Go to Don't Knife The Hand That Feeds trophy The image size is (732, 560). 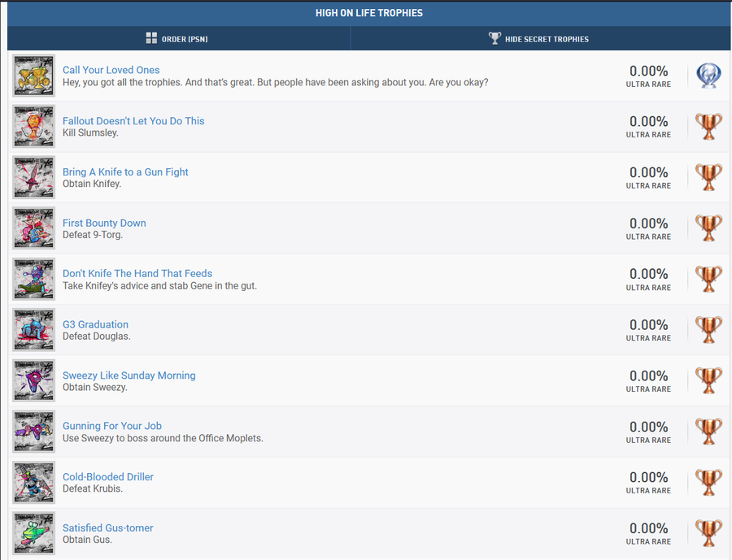137,273
